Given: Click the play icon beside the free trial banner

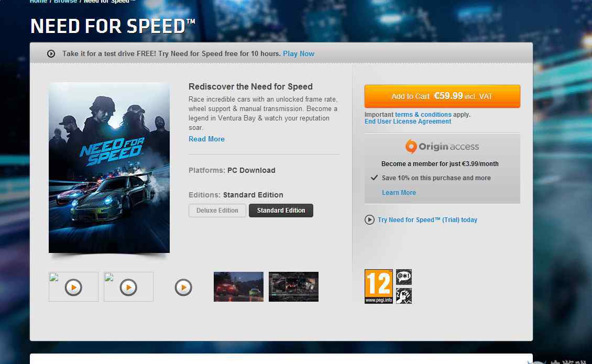Looking at the screenshot, I should click(51, 53).
